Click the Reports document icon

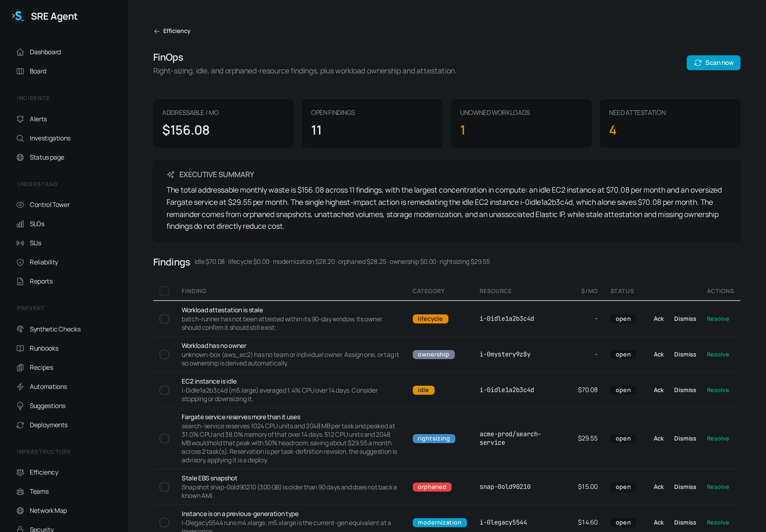tap(20, 281)
